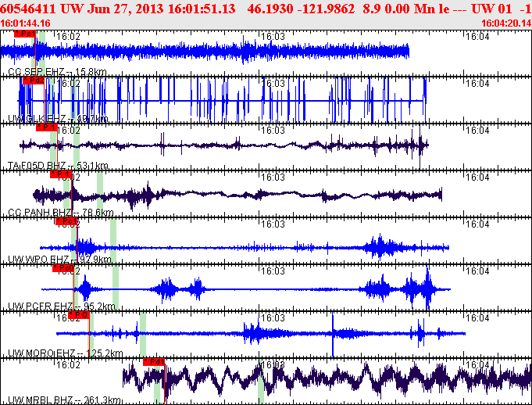Image resolution: width=532 pixels, height=405 pixels.
Task: Click the red Pc1 pick flag on CC.SEP trace
Action: click(x=25, y=34)
